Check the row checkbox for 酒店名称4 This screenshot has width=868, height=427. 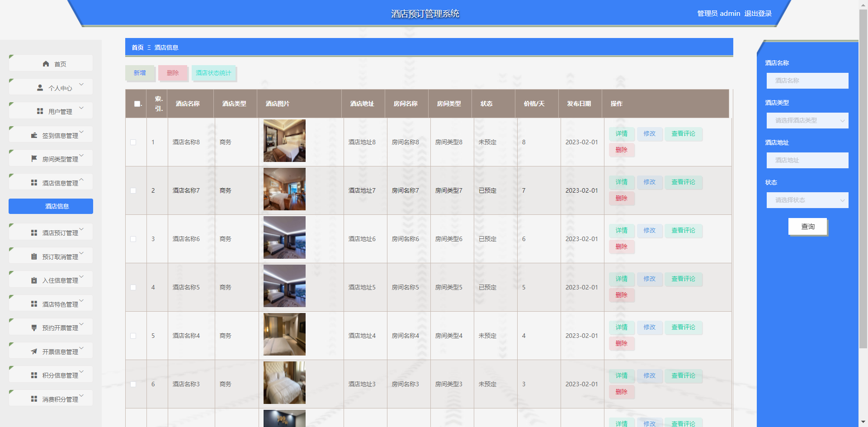[133, 336]
